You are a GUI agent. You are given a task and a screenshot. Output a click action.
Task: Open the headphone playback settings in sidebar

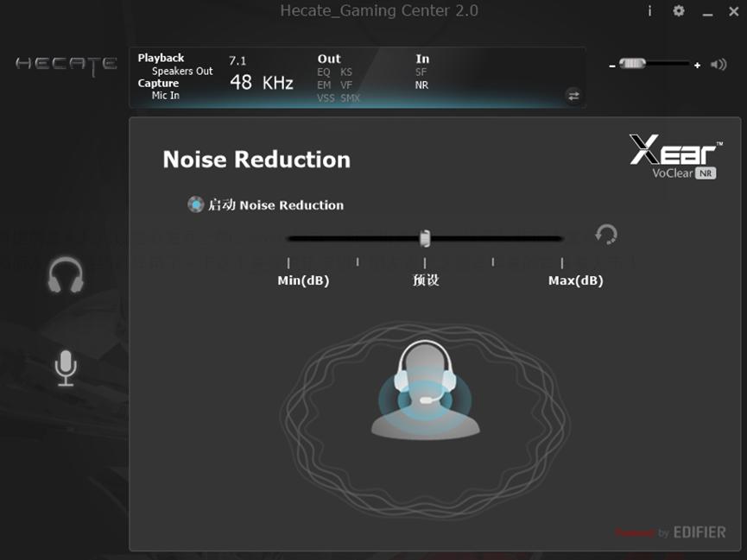pos(66,274)
